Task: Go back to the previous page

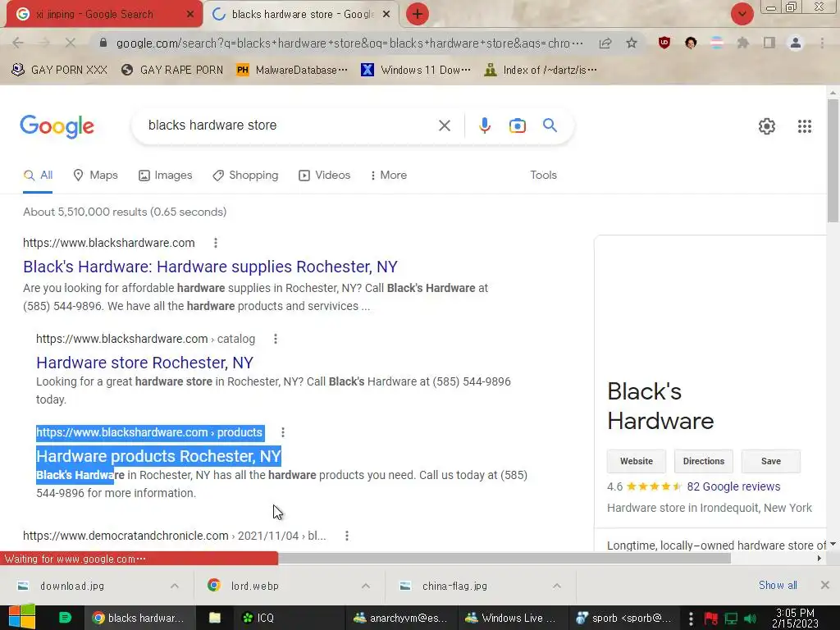Action: (18, 43)
